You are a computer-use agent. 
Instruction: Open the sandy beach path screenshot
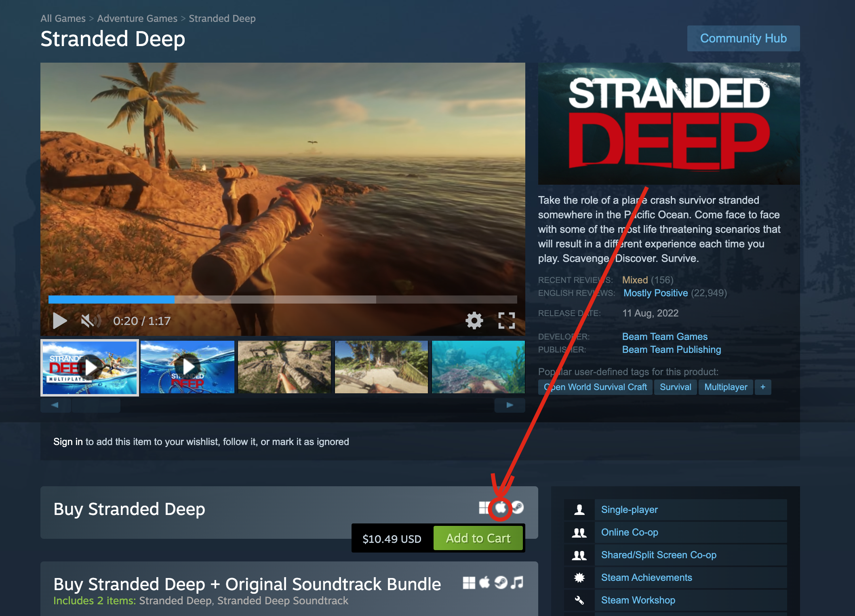pyautogui.click(x=381, y=367)
